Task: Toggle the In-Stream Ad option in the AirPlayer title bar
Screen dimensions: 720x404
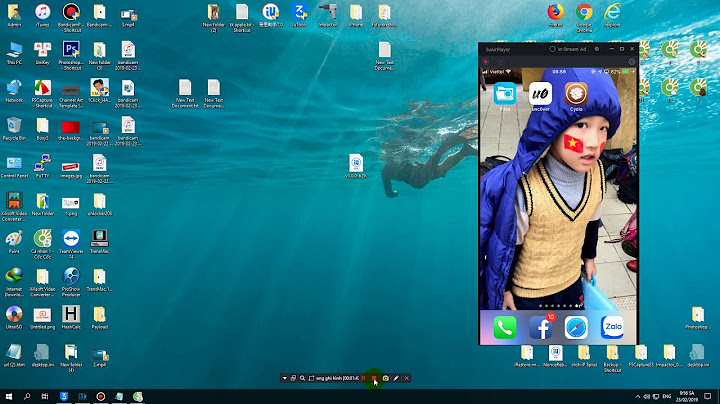Action: (568, 49)
